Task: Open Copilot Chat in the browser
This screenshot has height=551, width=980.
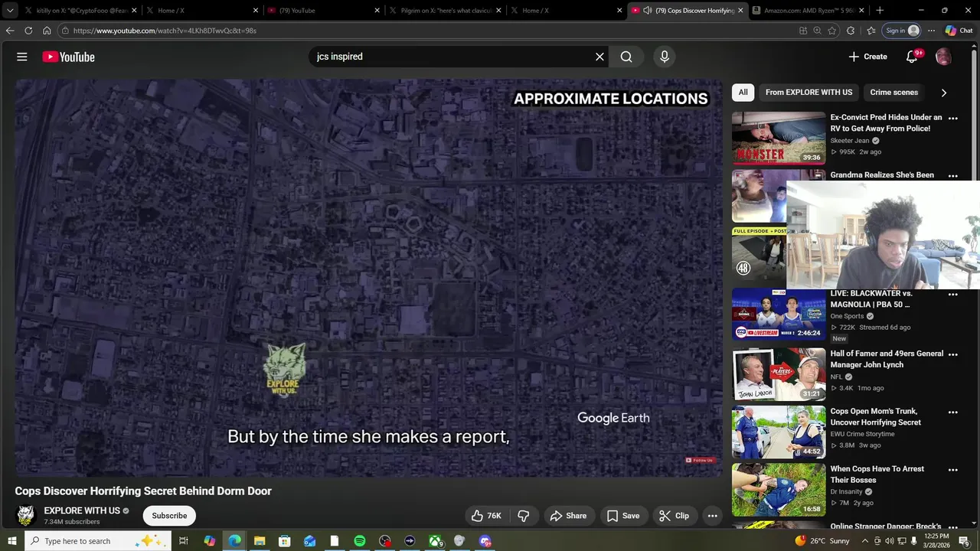Action: pos(959,31)
